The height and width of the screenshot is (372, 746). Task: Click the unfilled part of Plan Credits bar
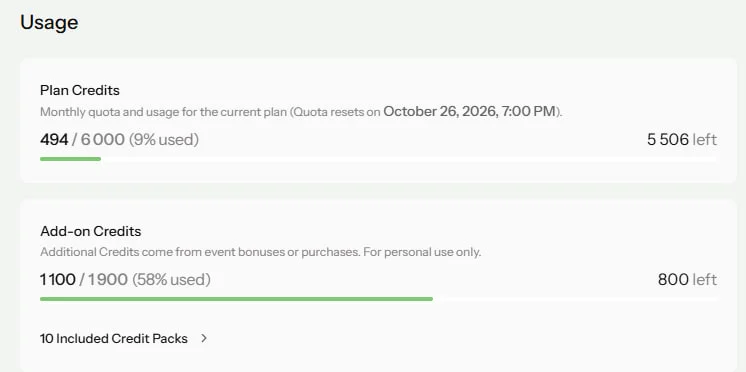click(x=409, y=159)
